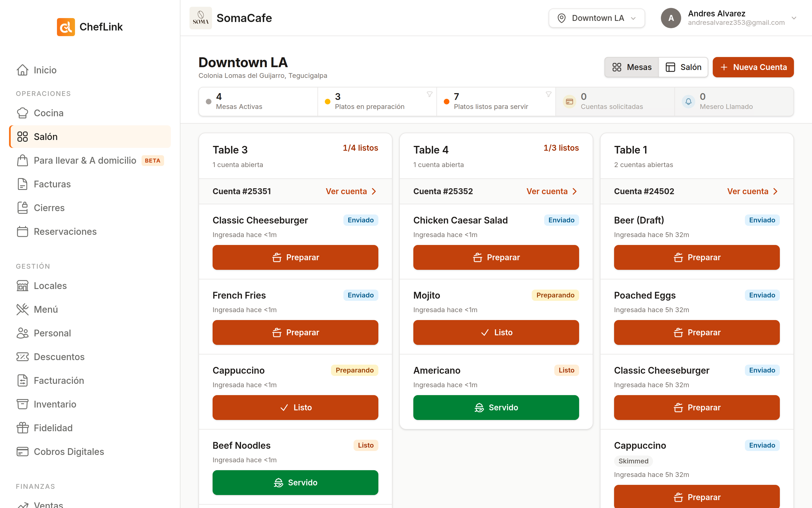Click Table 1 card title
Screen dimensions: 812x508
point(631,150)
